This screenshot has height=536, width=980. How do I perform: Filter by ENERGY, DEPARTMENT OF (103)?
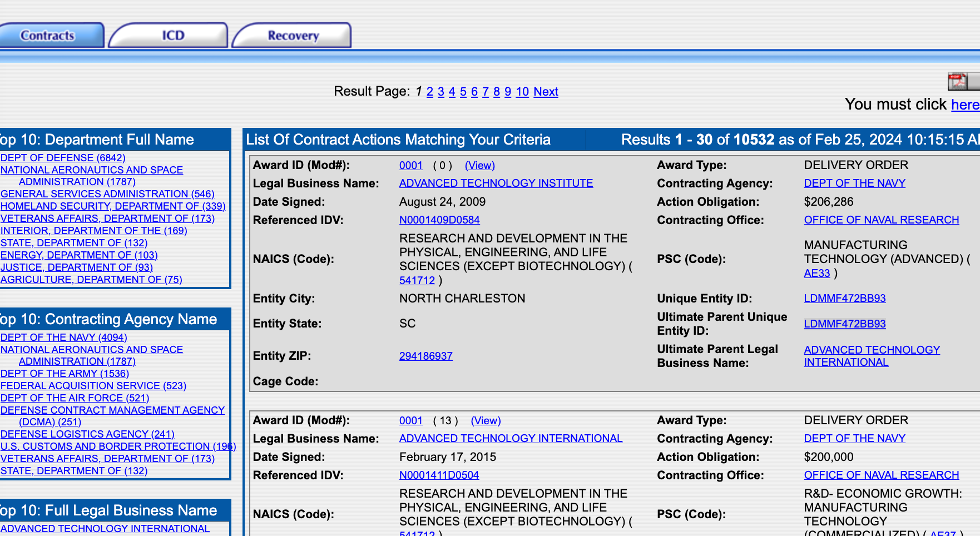[x=79, y=255]
